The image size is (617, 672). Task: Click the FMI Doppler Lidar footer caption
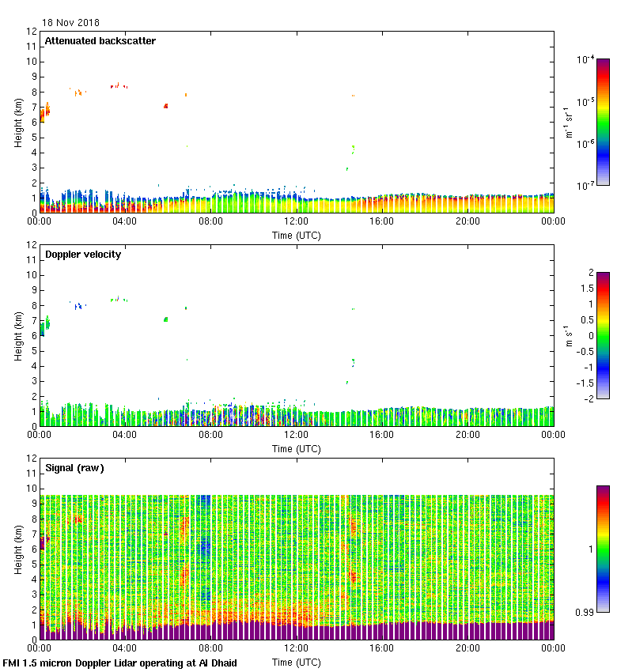[x=120, y=663]
